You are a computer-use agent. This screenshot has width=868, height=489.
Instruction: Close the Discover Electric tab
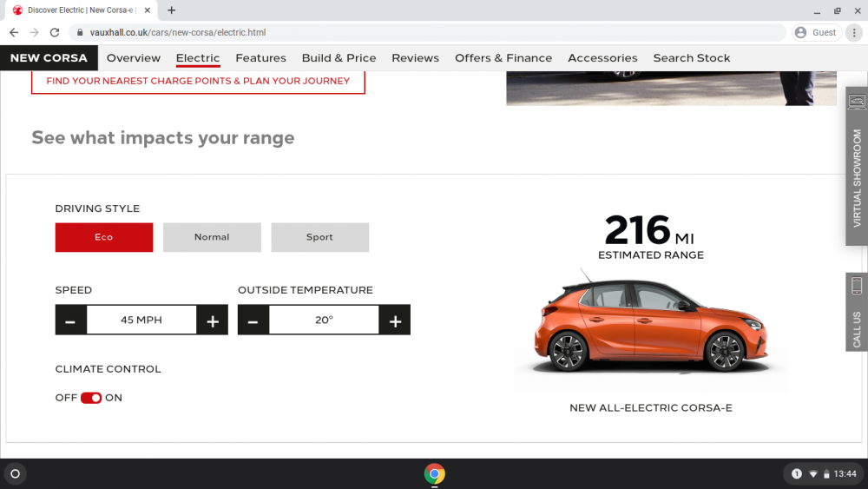click(x=148, y=10)
